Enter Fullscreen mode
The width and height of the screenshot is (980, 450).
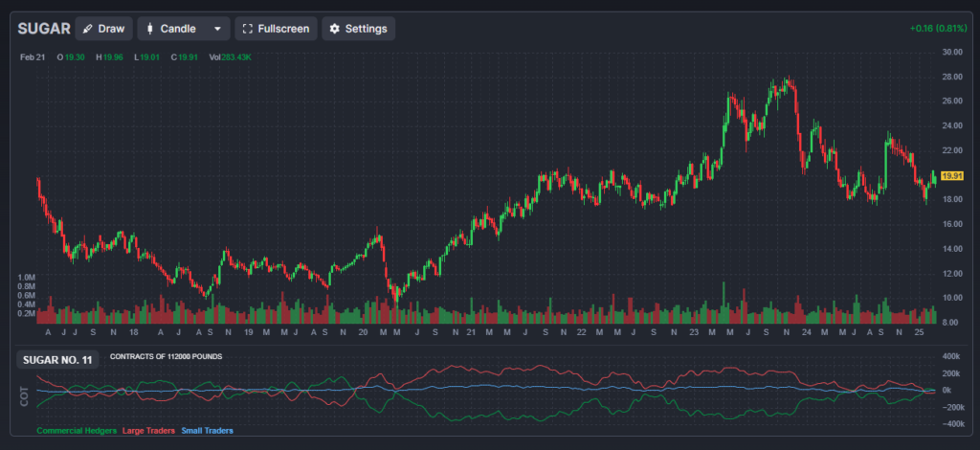276,29
